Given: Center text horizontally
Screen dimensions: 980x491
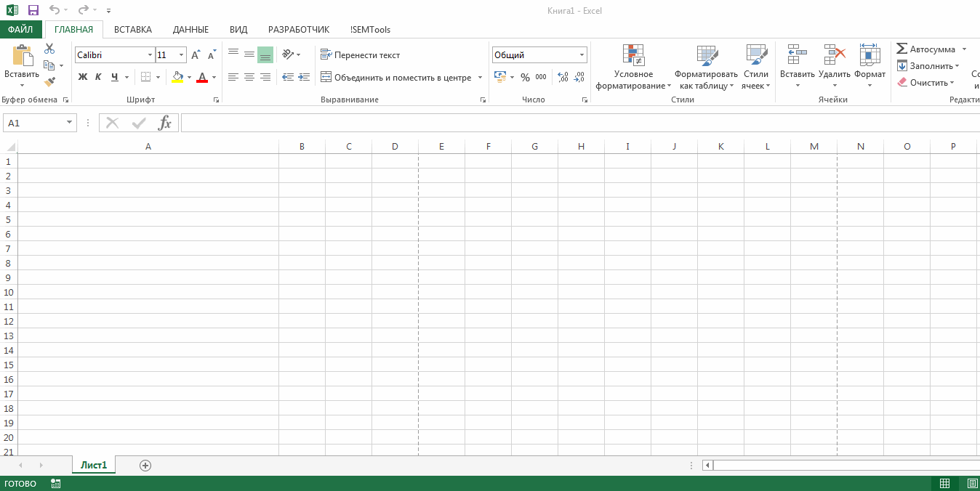Looking at the screenshot, I should (249, 77).
